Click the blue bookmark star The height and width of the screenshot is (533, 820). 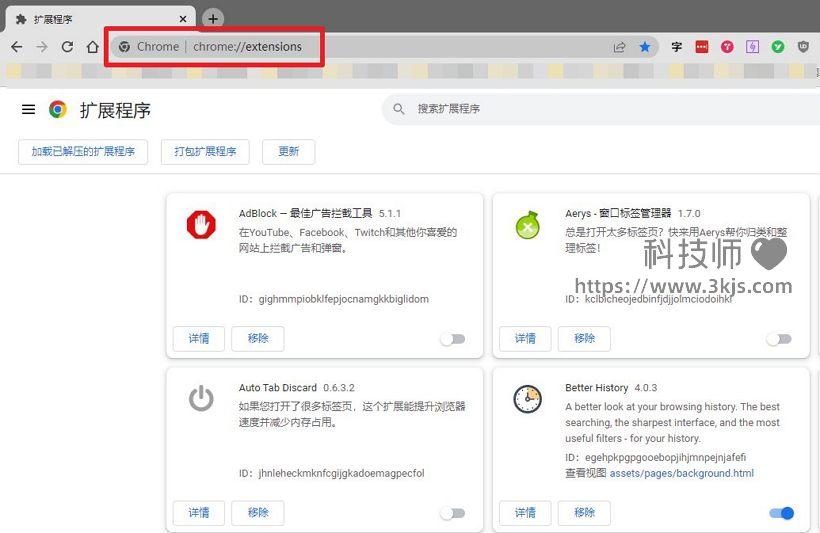[x=645, y=47]
